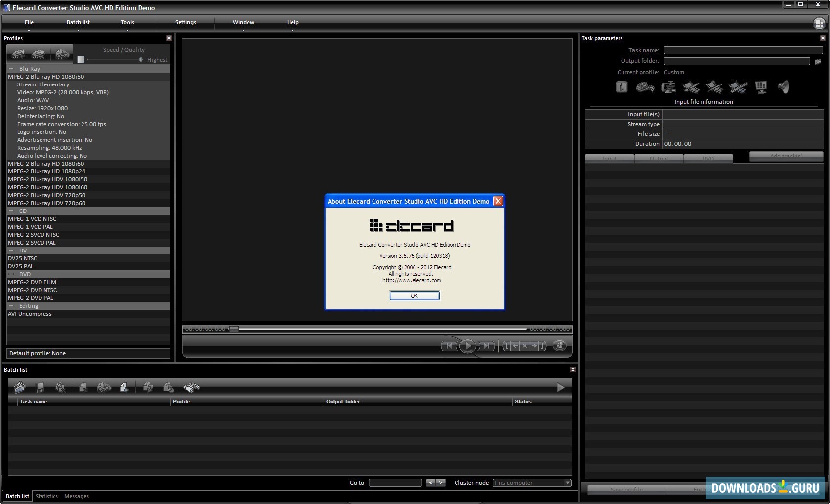Click the previous frame player button

point(449,346)
